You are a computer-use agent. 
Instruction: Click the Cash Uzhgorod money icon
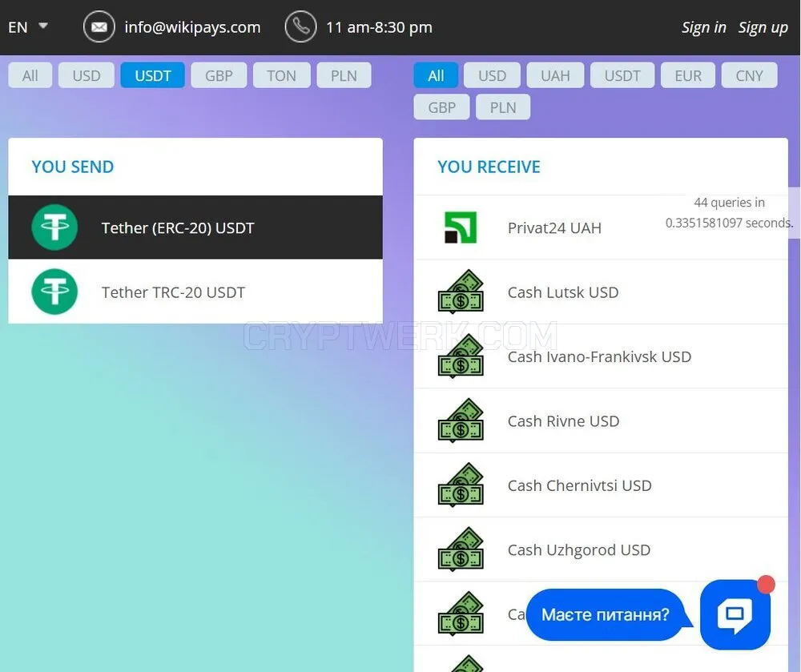tap(461, 549)
